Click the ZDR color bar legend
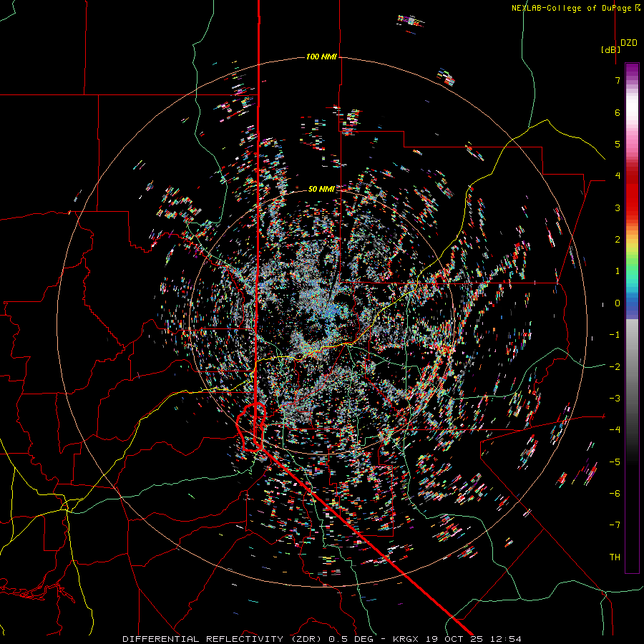Image resolution: width=644 pixels, height=644 pixels. tap(632, 318)
